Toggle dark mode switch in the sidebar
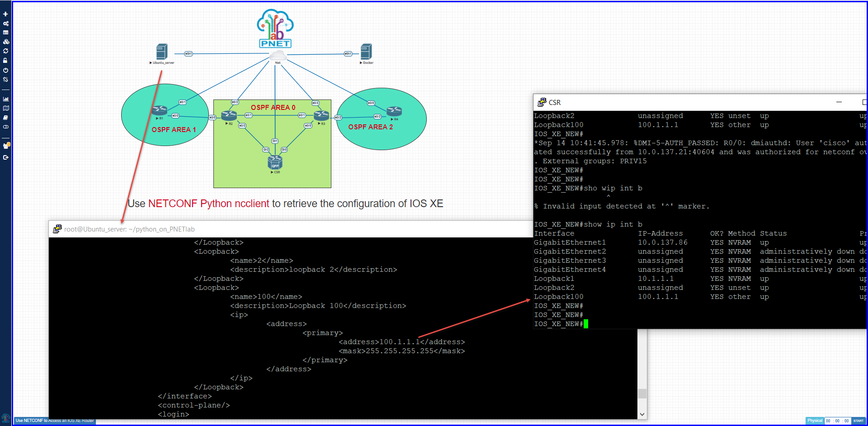Image resolution: width=868 pixels, height=426 pixels. tap(6, 127)
